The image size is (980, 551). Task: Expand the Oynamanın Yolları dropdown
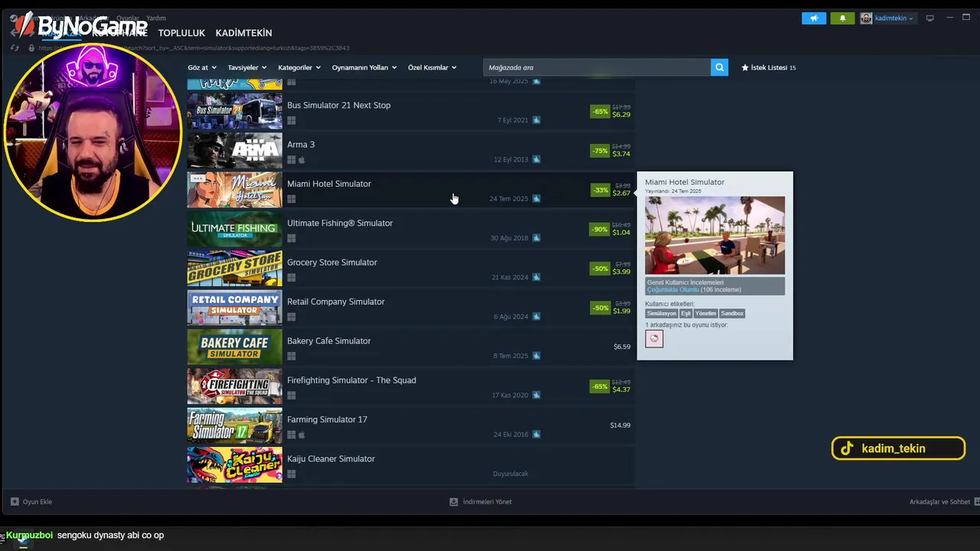pos(364,67)
